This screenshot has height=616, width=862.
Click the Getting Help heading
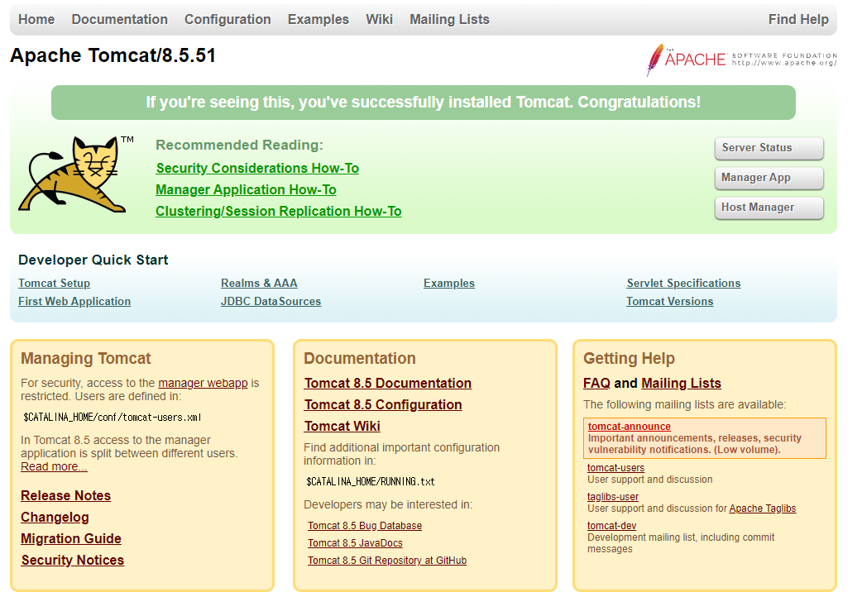click(629, 358)
